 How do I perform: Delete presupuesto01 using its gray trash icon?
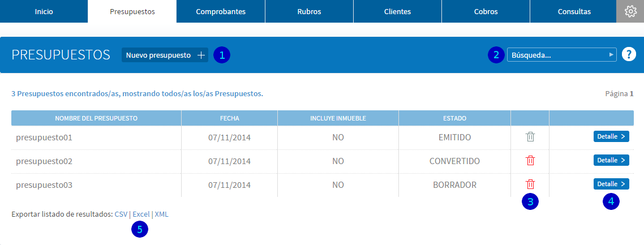[530, 137]
